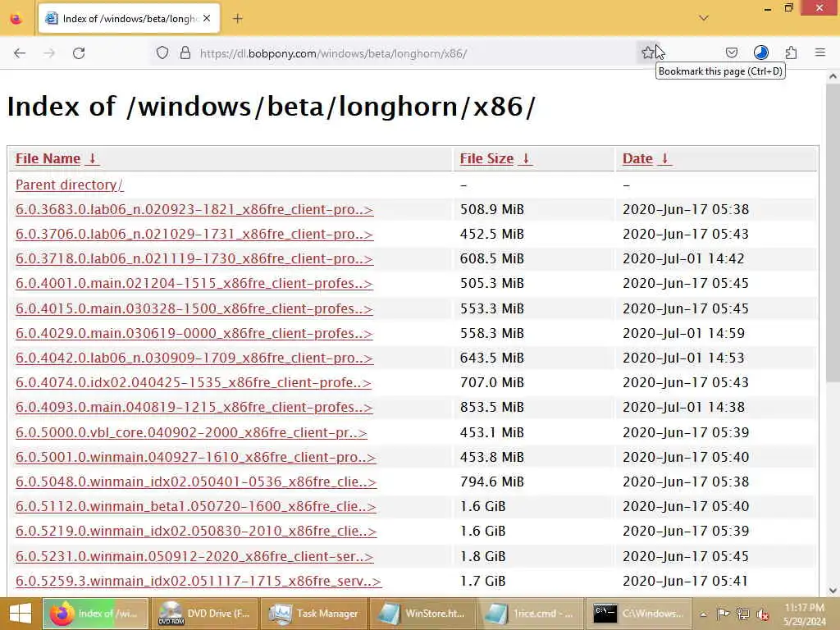840x630 pixels.
Task: Open 6.0.5231.0.winmain.050912-2020 server link
Action: 194,556
